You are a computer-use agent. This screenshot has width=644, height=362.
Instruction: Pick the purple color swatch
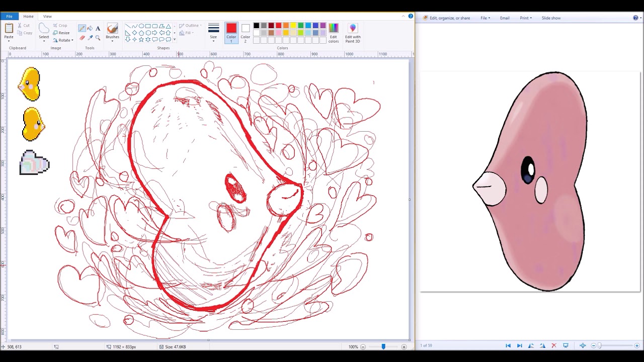(323, 26)
